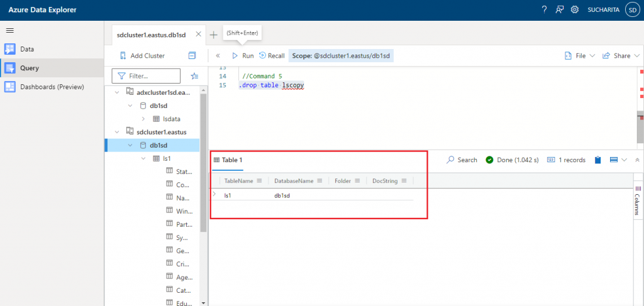The height and width of the screenshot is (306, 644).
Task: Add a new query tab
Action: [x=213, y=35]
